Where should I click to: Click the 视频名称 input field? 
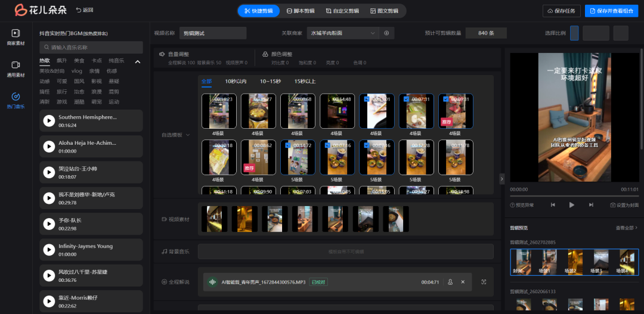point(213,33)
